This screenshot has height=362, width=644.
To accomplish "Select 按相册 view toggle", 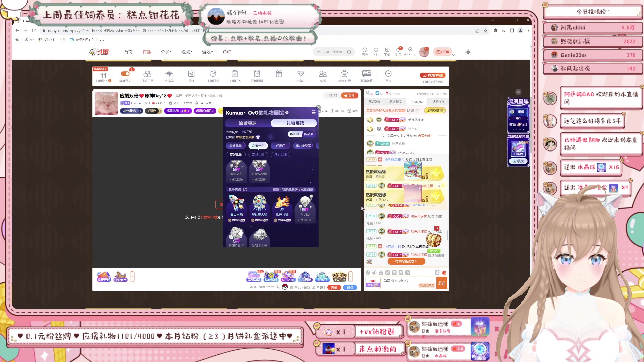I will tap(295, 134).
